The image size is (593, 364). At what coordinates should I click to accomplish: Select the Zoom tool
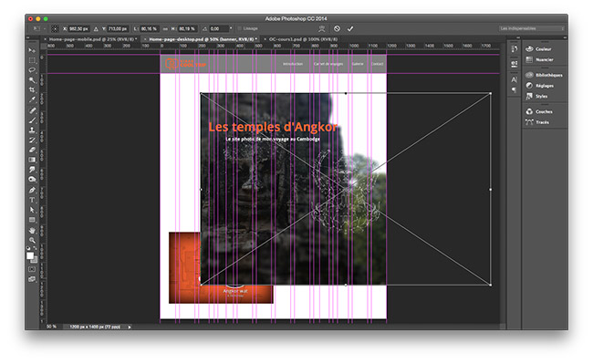pos(32,240)
